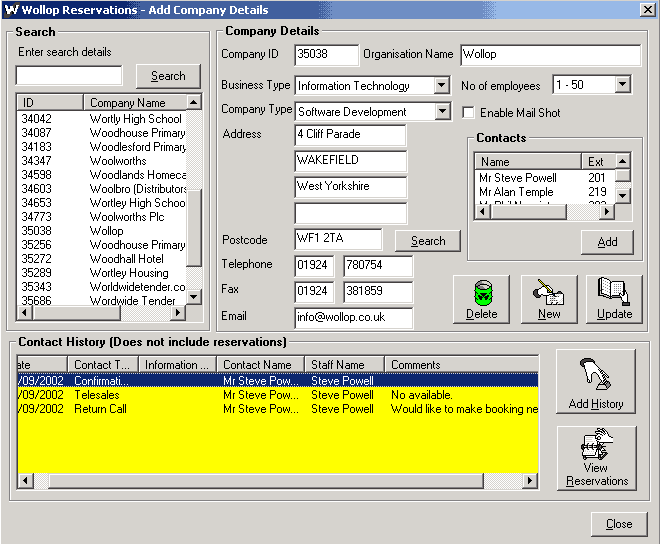Viewport: 660px width, 544px height.
Task: Select Woodhall Hotel row
Action: coord(101,259)
